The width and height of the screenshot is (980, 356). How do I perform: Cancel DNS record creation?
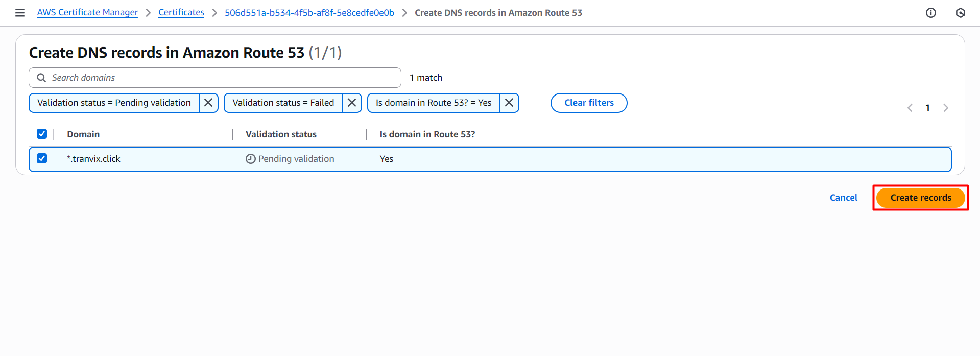point(843,198)
